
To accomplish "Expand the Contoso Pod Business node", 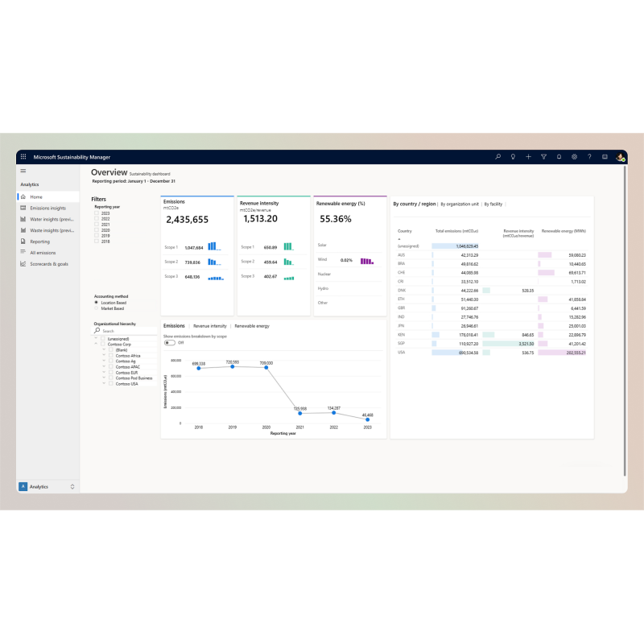I will click(x=104, y=378).
